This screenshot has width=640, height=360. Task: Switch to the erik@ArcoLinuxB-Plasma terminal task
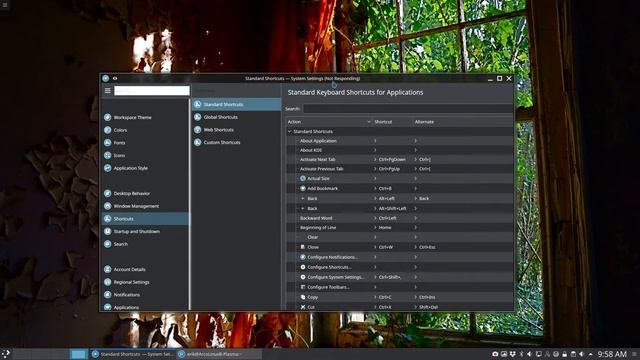tap(218, 354)
